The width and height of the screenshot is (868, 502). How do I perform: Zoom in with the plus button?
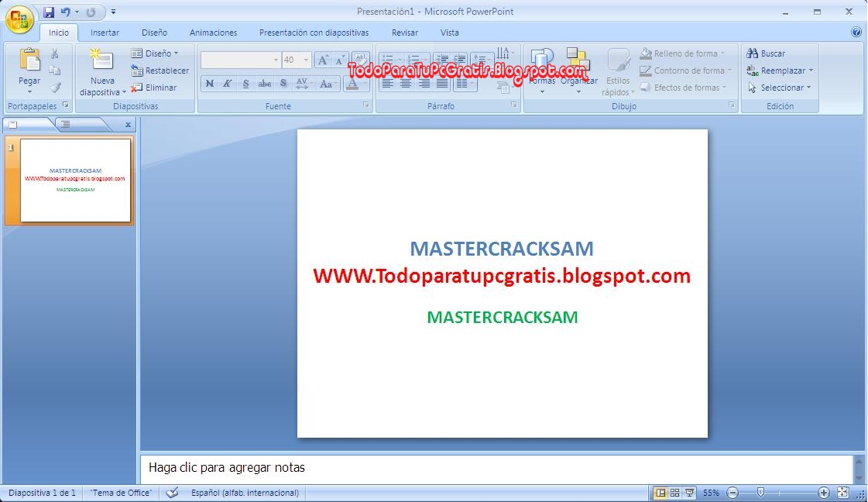point(824,493)
